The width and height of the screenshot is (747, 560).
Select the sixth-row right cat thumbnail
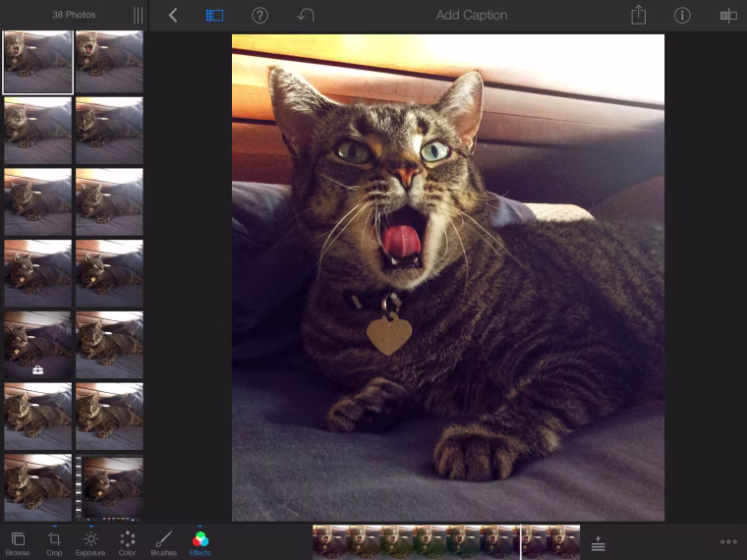109,417
